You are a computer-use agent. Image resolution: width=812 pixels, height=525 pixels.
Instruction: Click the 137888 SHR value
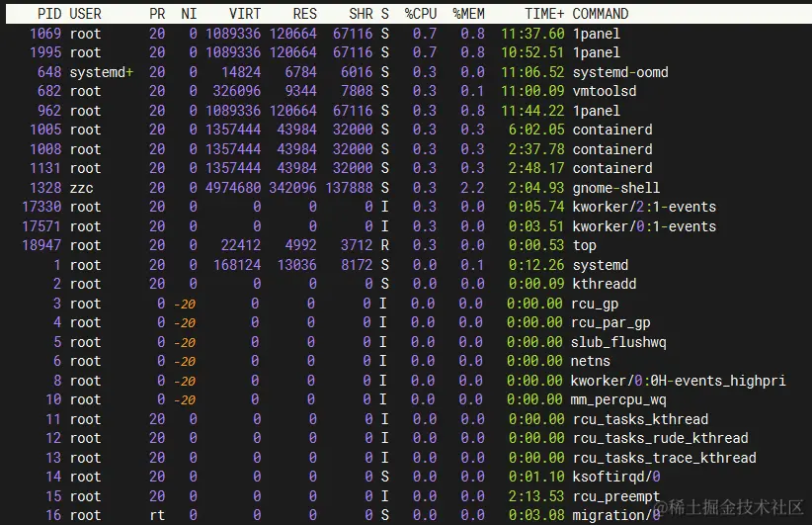click(x=349, y=188)
